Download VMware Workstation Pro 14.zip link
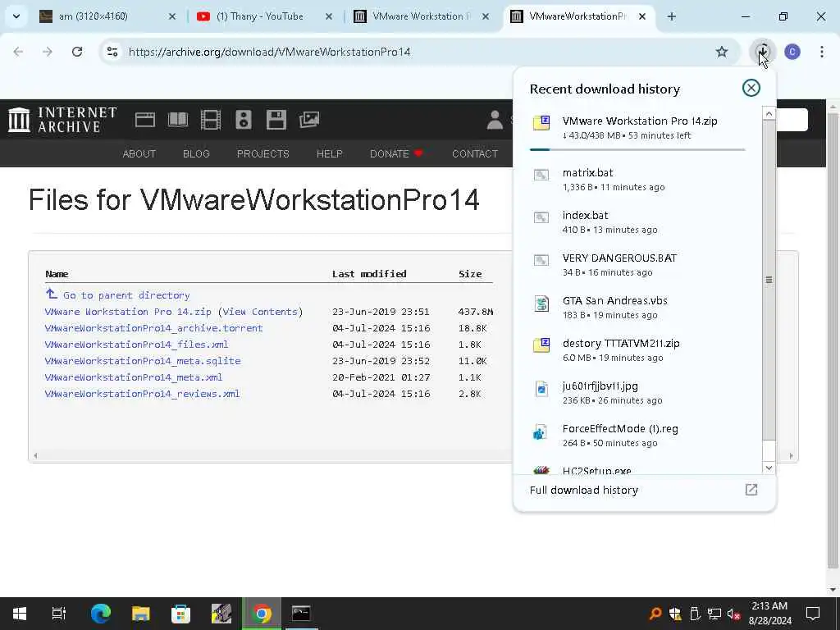This screenshot has width=840, height=630. point(128,312)
